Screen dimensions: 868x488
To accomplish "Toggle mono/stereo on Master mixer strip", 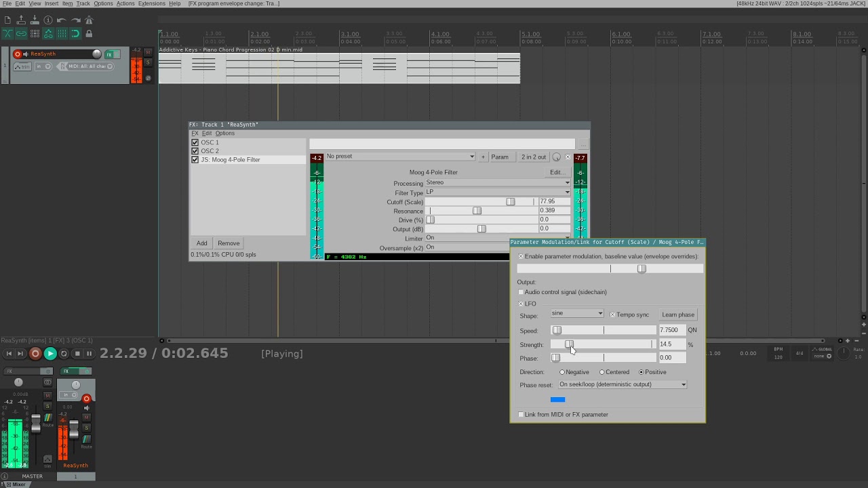I will tap(47, 383).
